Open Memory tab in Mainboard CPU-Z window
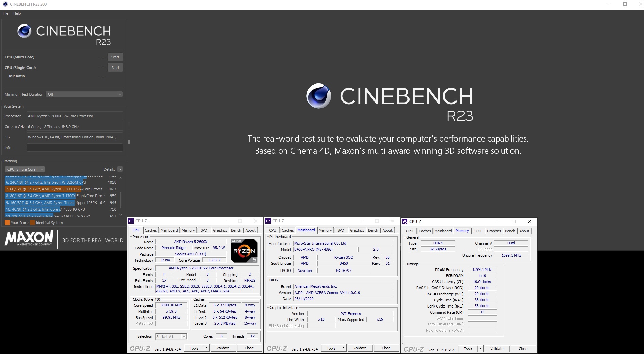 (325, 230)
